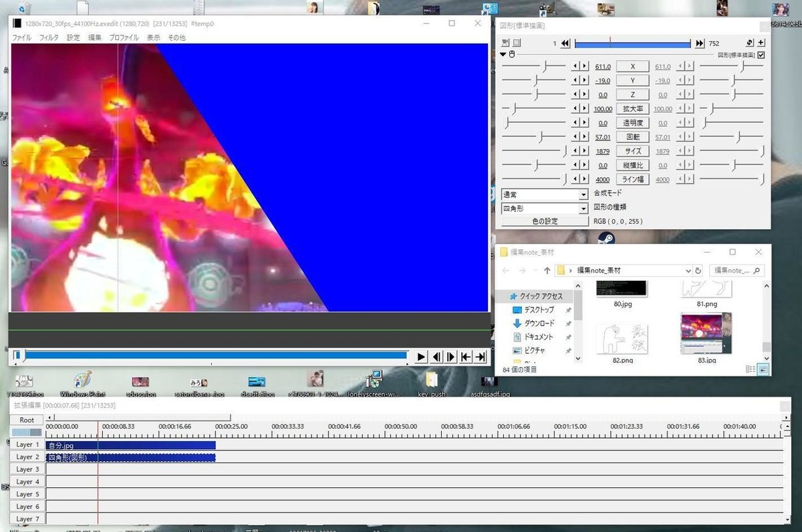Click the frame range bar in settings dialog
The image size is (802, 532).
(x=632, y=43)
